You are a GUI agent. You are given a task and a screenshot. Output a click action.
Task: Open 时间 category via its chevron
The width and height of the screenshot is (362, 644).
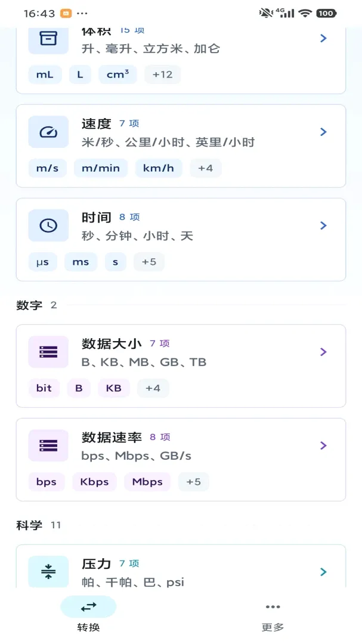(x=323, y=225)
